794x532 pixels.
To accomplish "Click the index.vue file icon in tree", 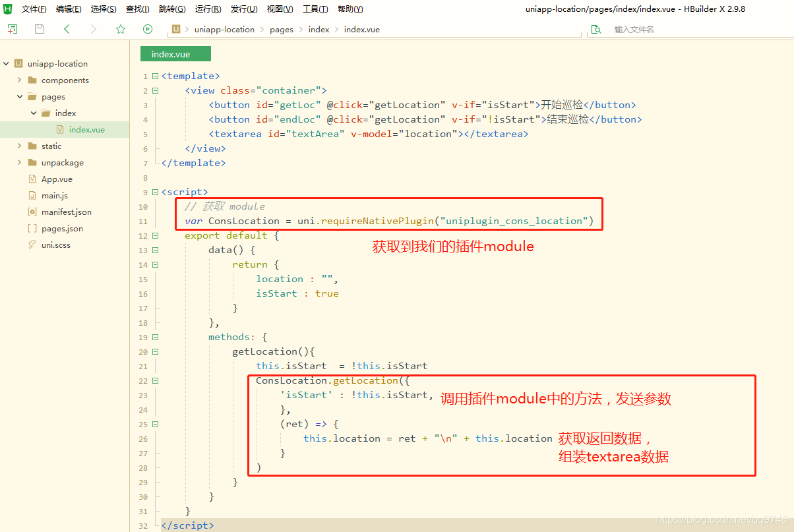I will 60,129.
